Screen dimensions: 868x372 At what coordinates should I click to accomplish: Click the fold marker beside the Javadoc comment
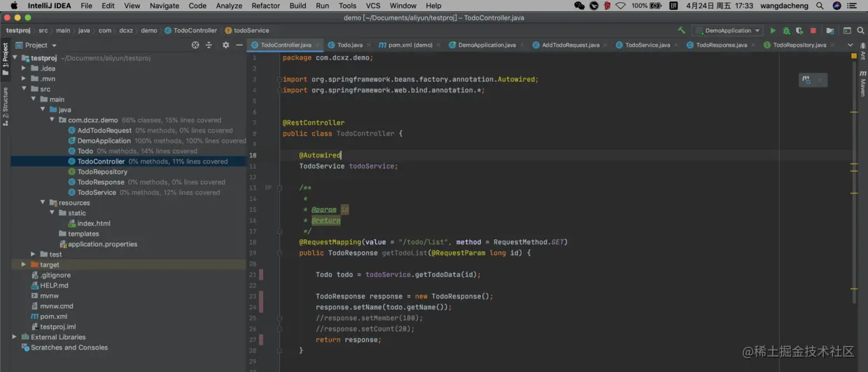tap(280, 187)
